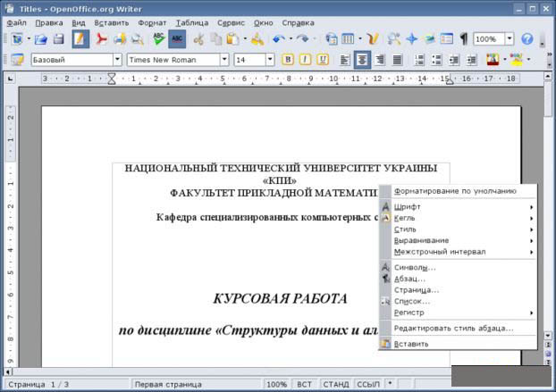Choose Редактировать стиль абзаца... entry
This screenshot has height=392, width=556.
tap(459, 329)
